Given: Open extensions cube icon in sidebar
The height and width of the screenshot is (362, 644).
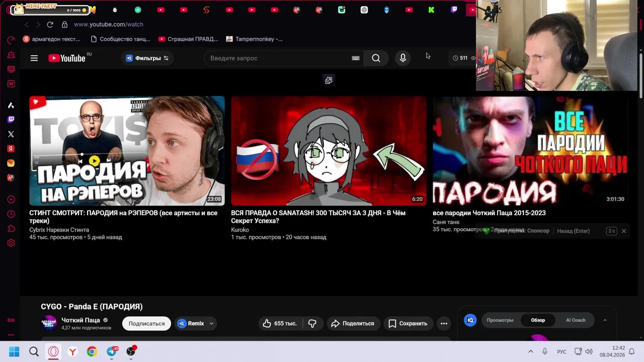Looking at the screenshot, I should [x=11, y=229].
